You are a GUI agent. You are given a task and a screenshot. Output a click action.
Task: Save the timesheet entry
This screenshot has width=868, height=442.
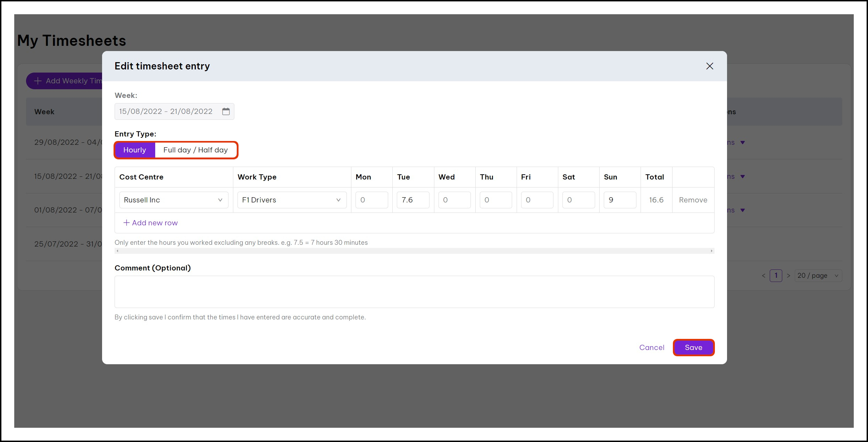(693, 348)
